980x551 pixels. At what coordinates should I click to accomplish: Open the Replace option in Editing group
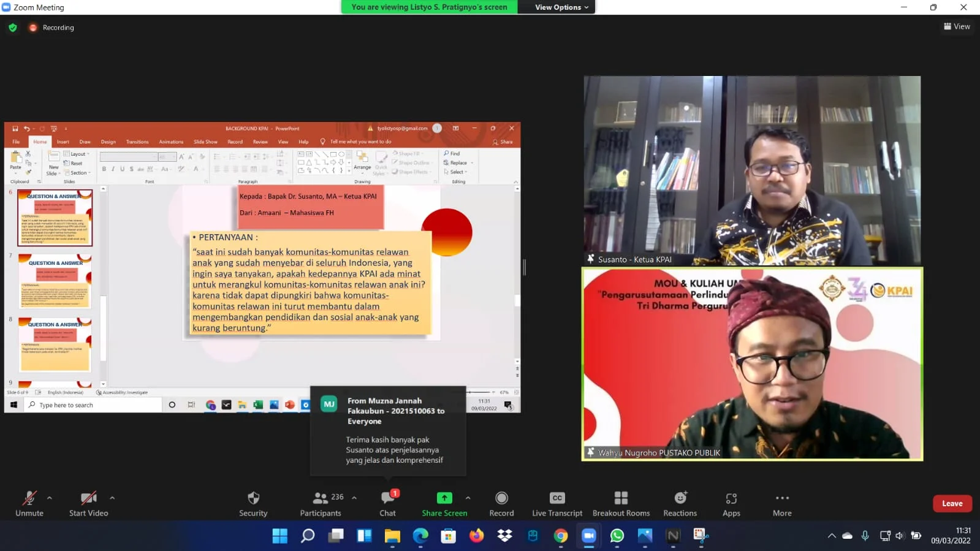458,162
